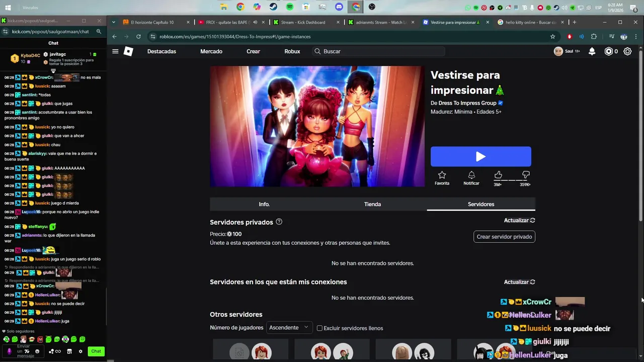Open the Windows notification center icon

633,8
